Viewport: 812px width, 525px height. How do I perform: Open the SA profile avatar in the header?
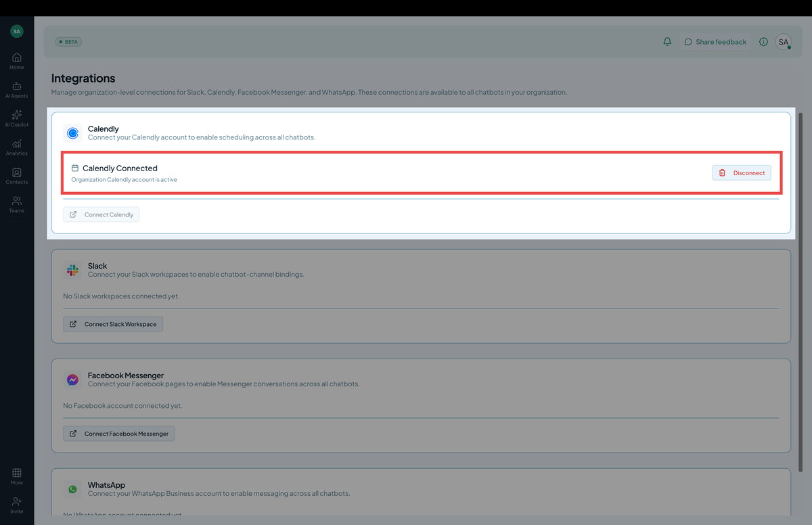pos(784,42)
